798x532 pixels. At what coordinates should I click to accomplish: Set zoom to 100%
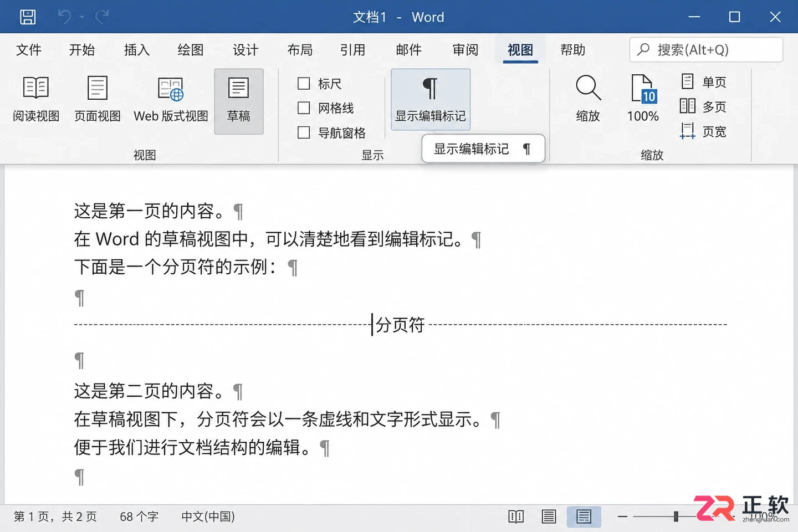tap(643, 100)
